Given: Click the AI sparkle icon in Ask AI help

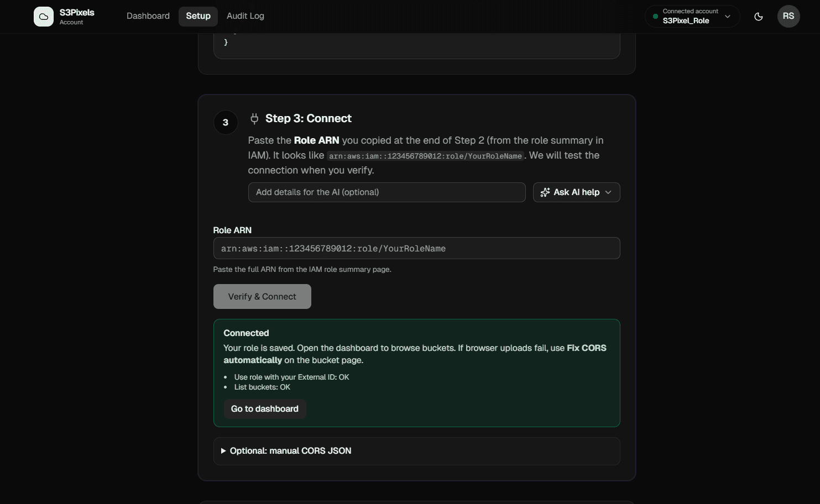Looking at the screenshot, I should (545, 192).
